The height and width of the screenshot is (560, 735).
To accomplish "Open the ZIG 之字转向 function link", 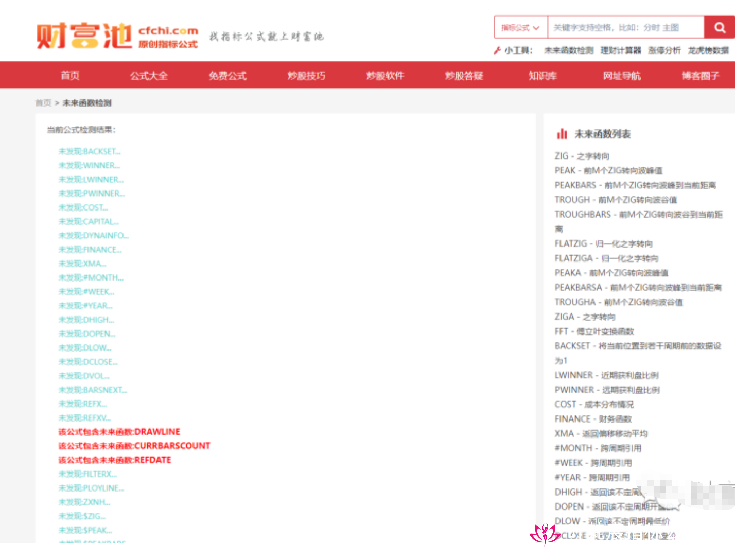I will pos(581,155).
